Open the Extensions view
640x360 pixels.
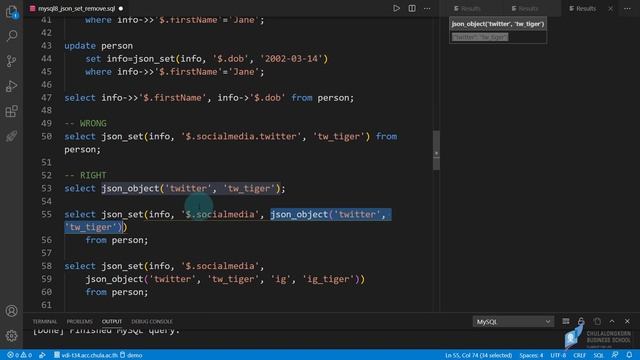(11, 111)
